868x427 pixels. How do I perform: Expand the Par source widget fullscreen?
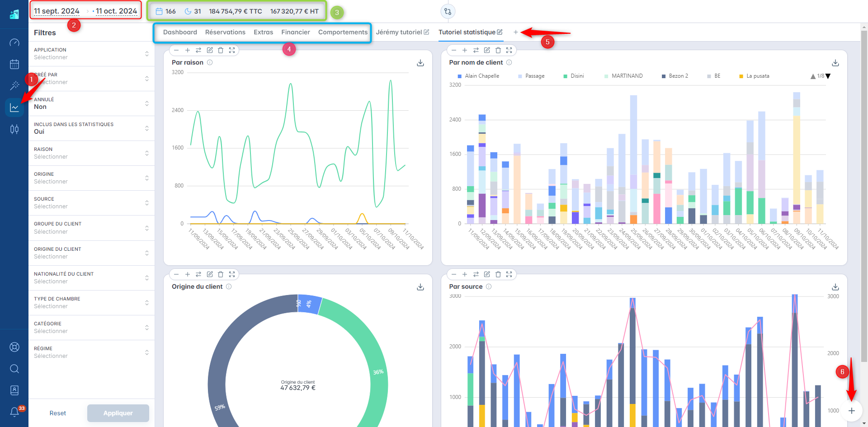tap(509, 274)
